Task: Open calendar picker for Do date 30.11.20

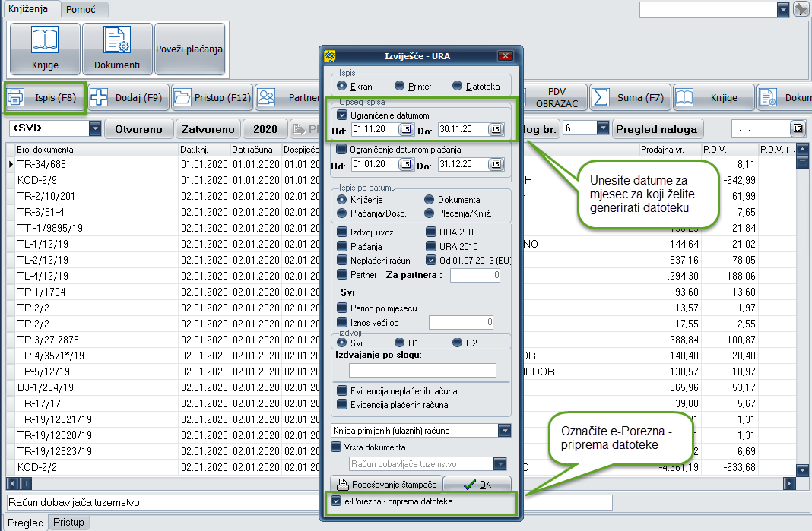Action: click(x=496, y=130)
